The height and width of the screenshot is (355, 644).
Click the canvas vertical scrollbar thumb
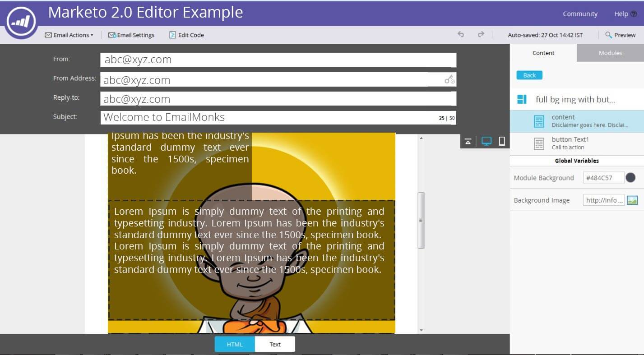421,220
